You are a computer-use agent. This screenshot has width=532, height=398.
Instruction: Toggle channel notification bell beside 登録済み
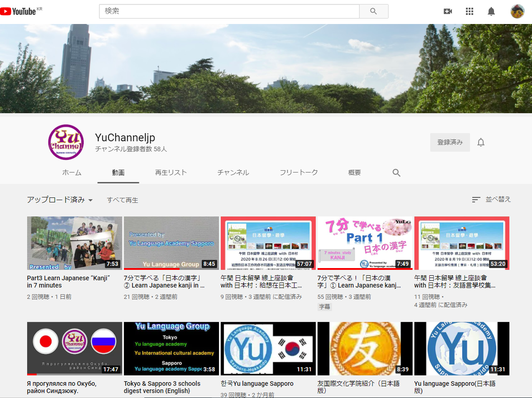coord(481,143)
